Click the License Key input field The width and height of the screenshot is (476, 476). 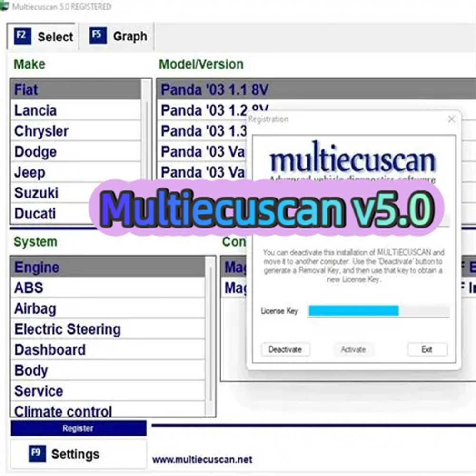click(378, 311)
